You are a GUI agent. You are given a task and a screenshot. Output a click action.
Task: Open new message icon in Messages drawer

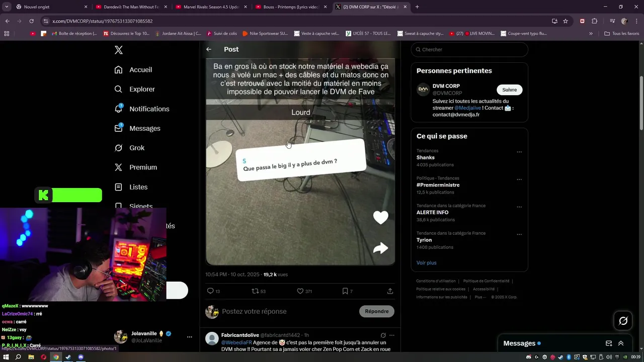pyautogui.click(x=609, y=343)
